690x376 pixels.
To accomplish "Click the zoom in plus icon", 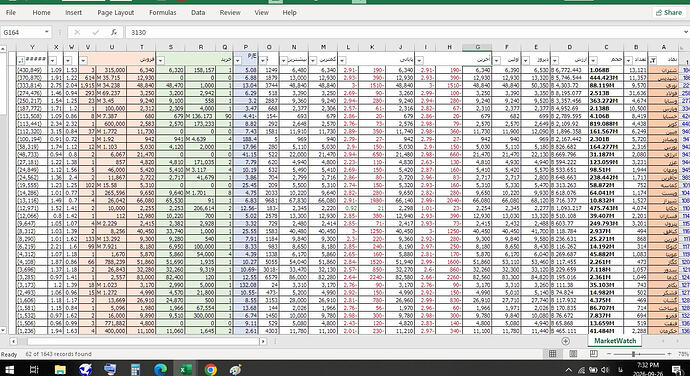I will [x=669, y=354].
